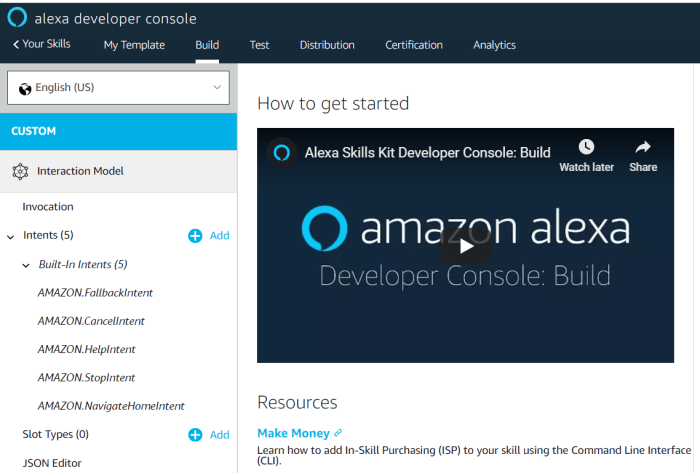
Task: Click the Share arrow icon on video
Action: pos(643,148)
